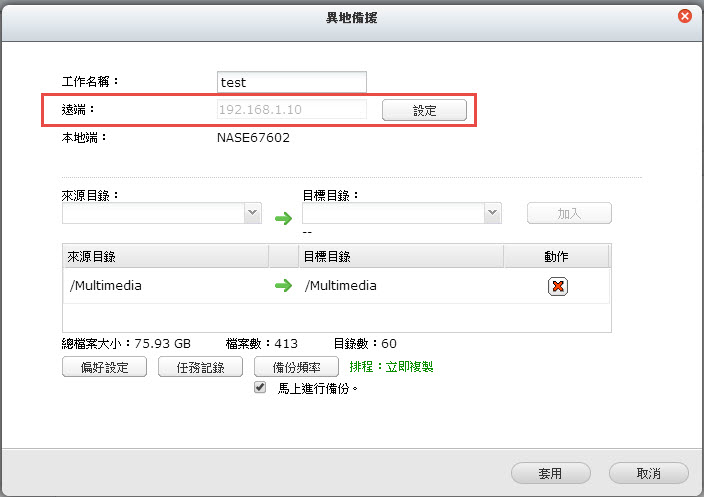Open 偏好設定 options
The image size is (704, 497).
(x=104, y=367)
